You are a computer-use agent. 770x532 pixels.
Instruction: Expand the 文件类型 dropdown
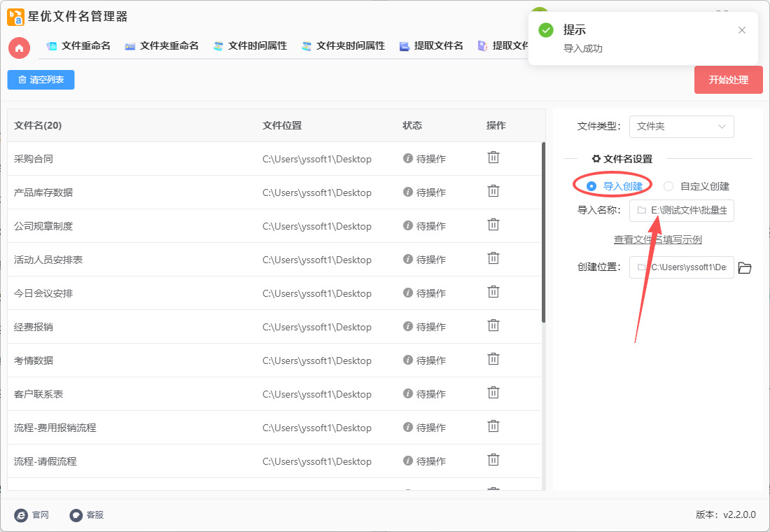[681, 127]
